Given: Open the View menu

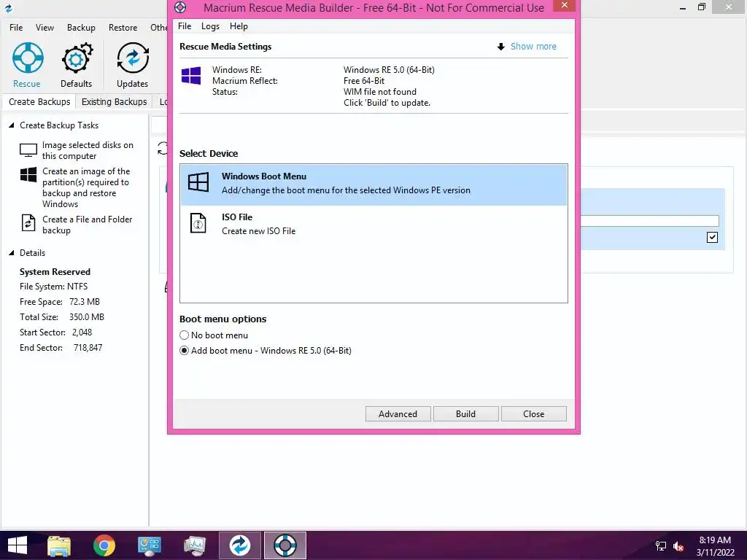Looking at the screenshot, I should click(x=44, y=28).
